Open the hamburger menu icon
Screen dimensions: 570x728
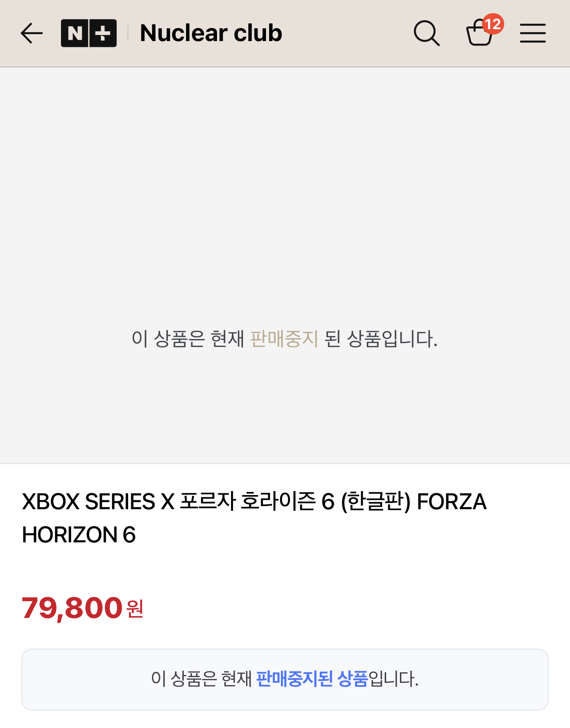[x=533, y=34]
